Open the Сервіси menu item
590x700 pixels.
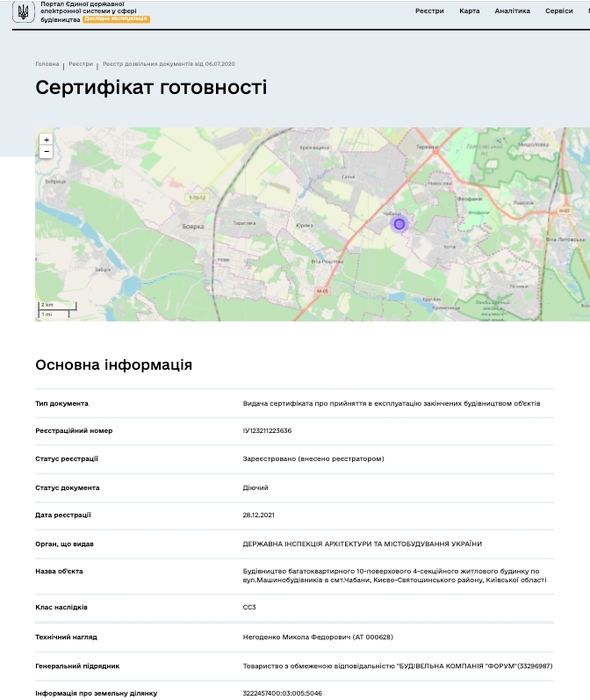click(558, 11)
